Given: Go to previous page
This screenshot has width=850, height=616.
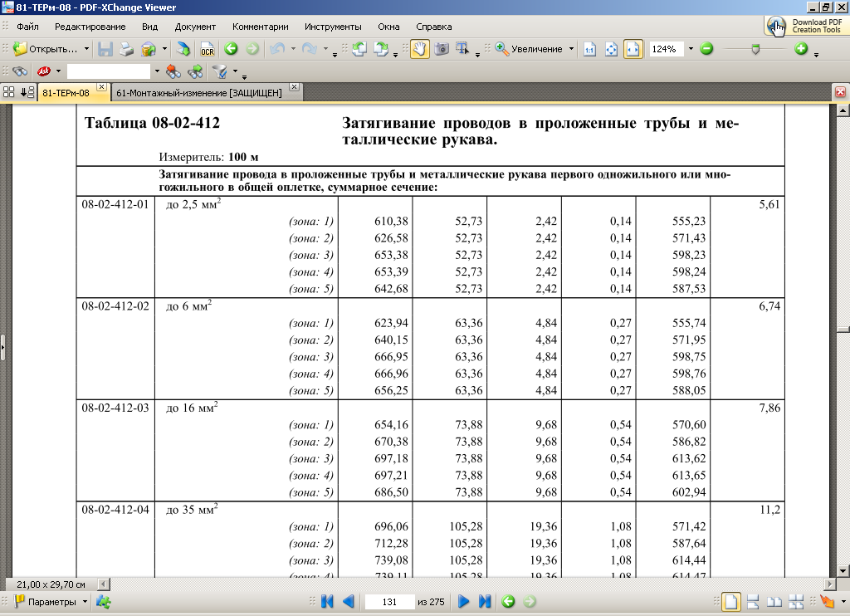Looking at the screenshot, I should pos(348,601).
